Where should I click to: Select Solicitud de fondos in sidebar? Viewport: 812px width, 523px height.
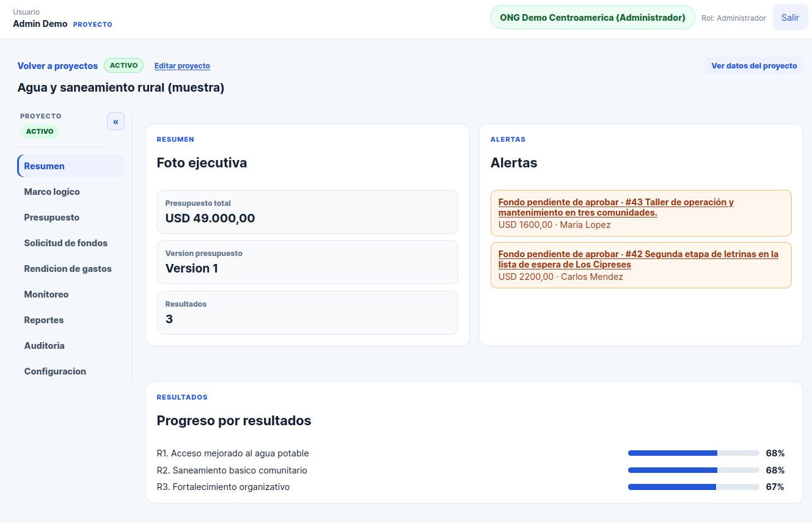pos(71,243)
